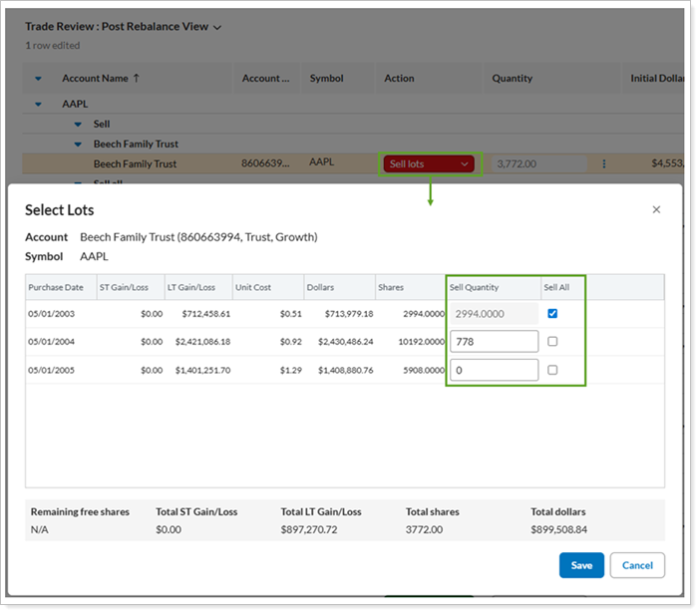Sort by Purchase Date column header
Viewport: 700px width, 614px height.
pyautogui.click(x=56, y=287)
